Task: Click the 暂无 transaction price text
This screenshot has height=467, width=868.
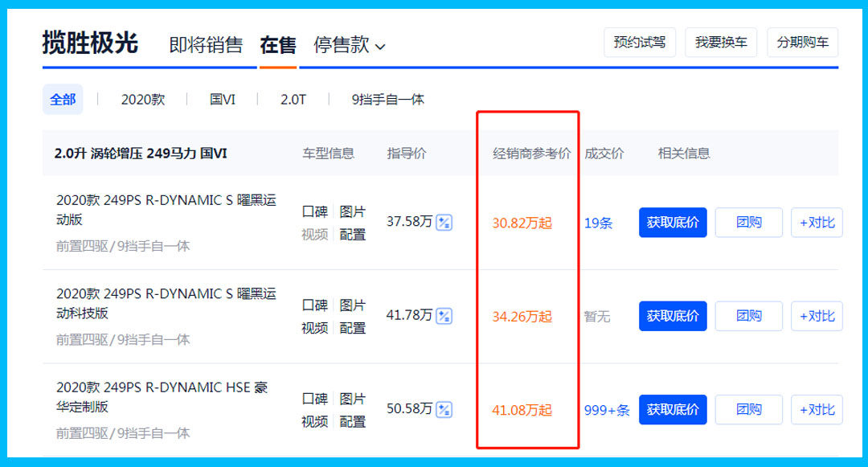Action: (597, 317)
